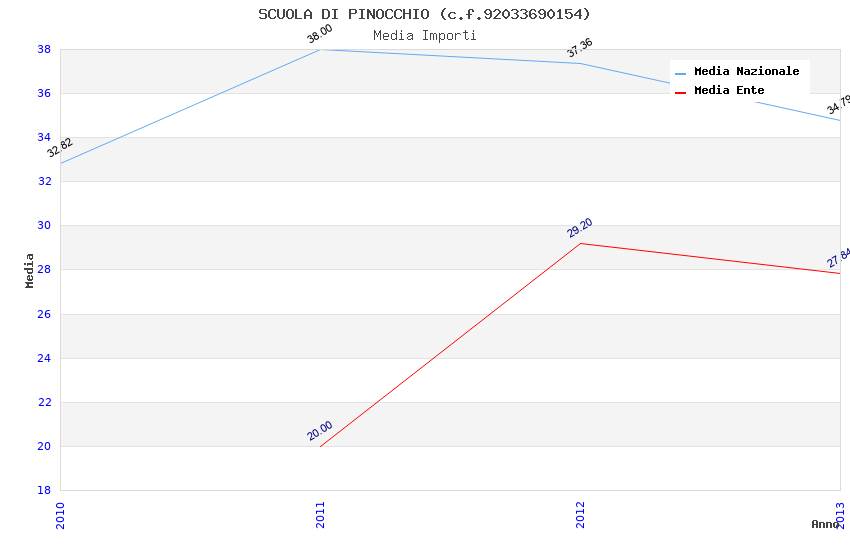Click the 18 y-axis tick label

[x=45, y=490]
